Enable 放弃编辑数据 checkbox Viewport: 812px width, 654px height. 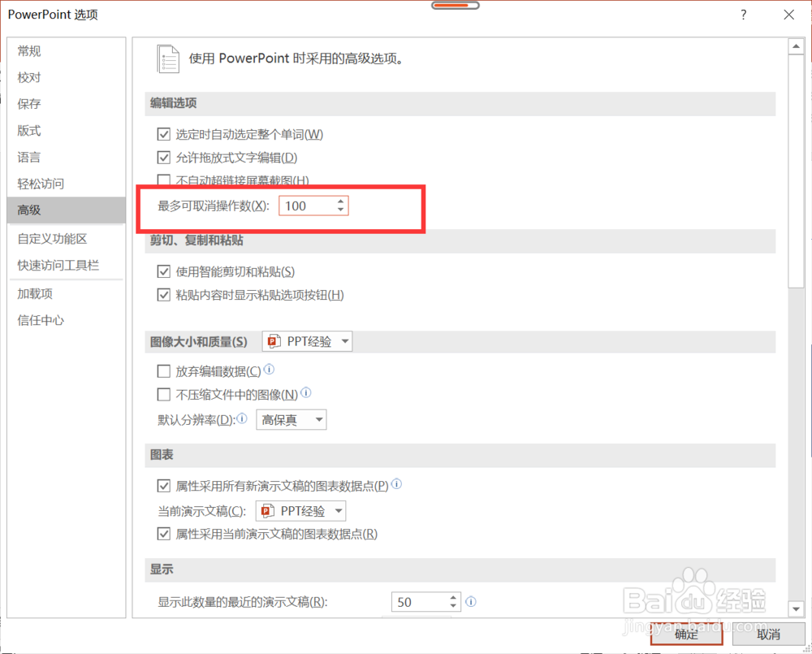[x=164, y=371]
